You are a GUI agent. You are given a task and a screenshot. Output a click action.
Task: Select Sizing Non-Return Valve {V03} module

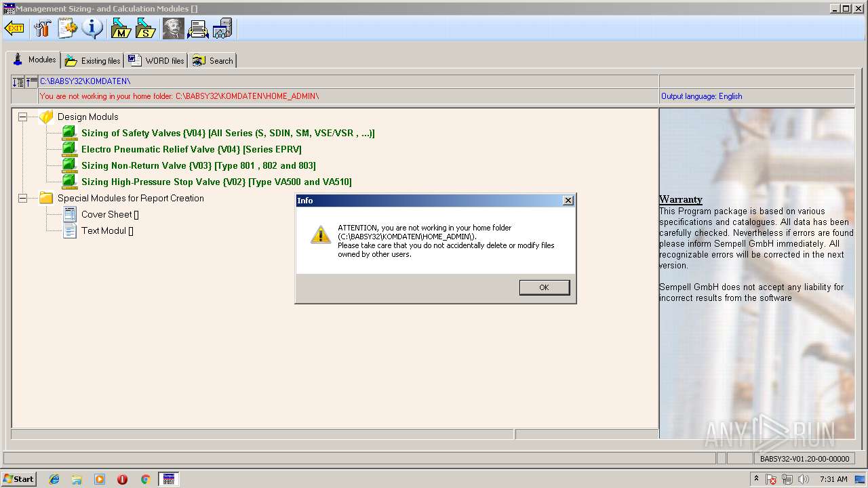click(x=199, y=165)
